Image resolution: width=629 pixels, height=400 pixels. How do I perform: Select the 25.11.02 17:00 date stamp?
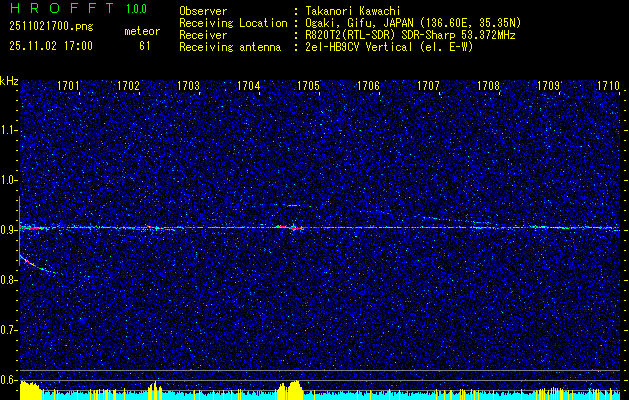[x=51, y=46]
